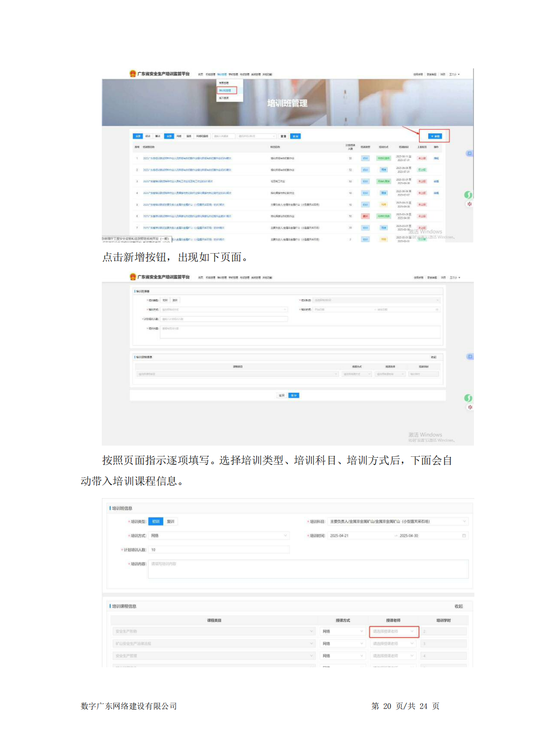The image size is (534, 756).
Task: Open calendar icon in 培训时间 field, third screenshot
Action: 464,536
